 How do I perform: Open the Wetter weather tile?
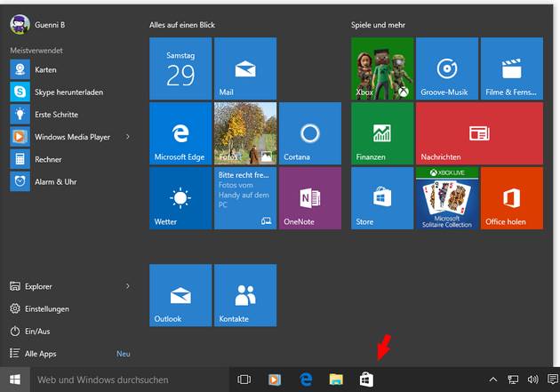[180, 198]
